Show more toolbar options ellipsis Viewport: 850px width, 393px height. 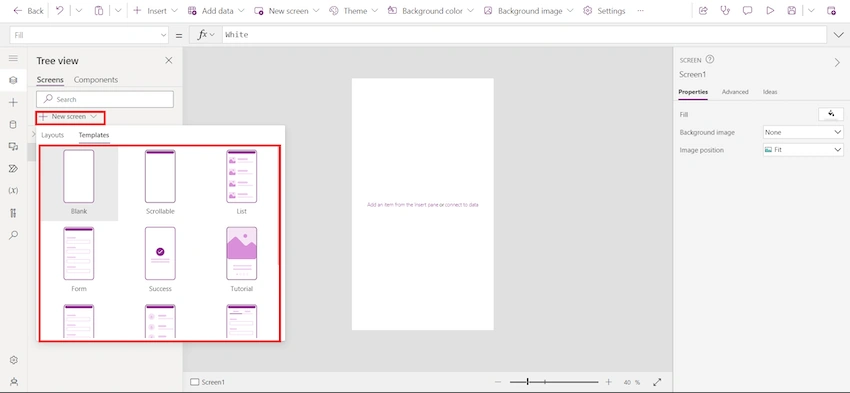(x=641, y=11)
